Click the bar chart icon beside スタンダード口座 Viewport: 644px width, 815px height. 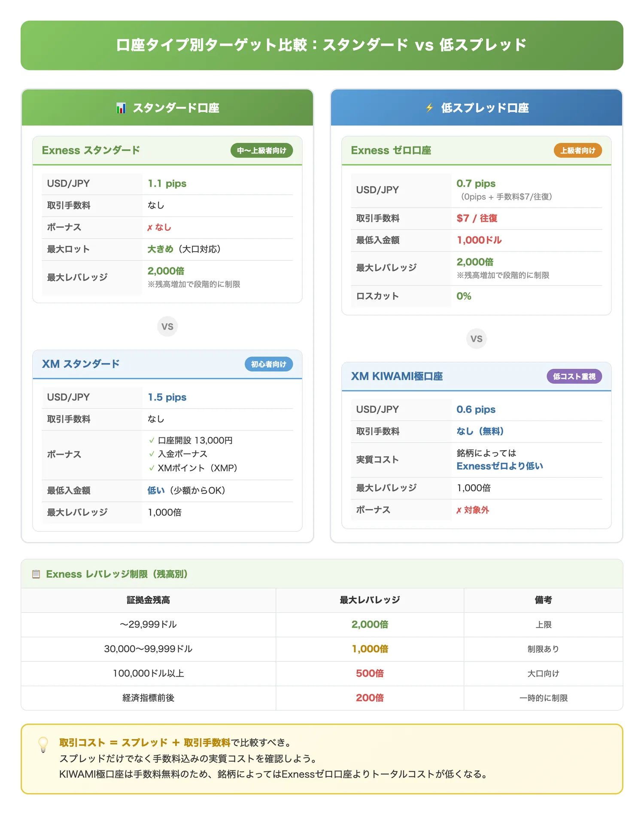pyautogui.click(x=121, y=108)
